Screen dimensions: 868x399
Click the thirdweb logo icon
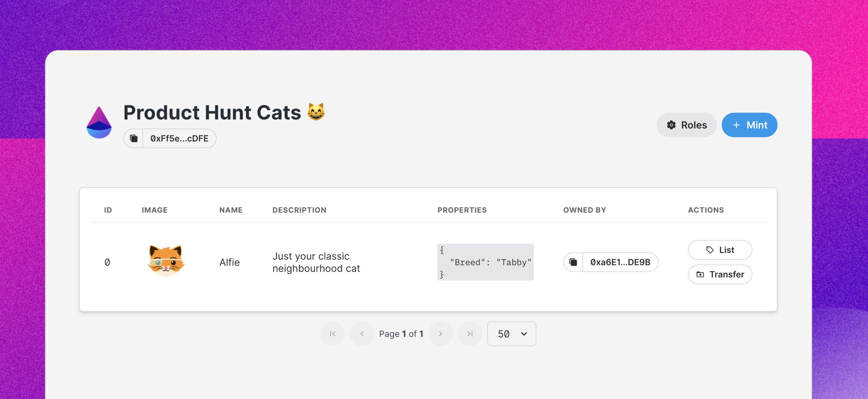[x=99, y=122]
